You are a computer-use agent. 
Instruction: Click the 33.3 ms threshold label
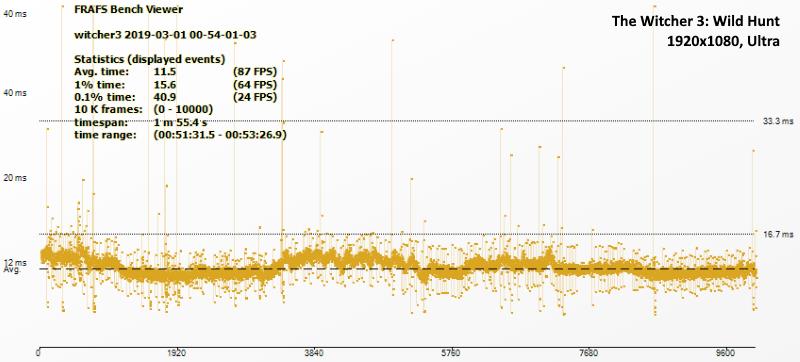779,121
